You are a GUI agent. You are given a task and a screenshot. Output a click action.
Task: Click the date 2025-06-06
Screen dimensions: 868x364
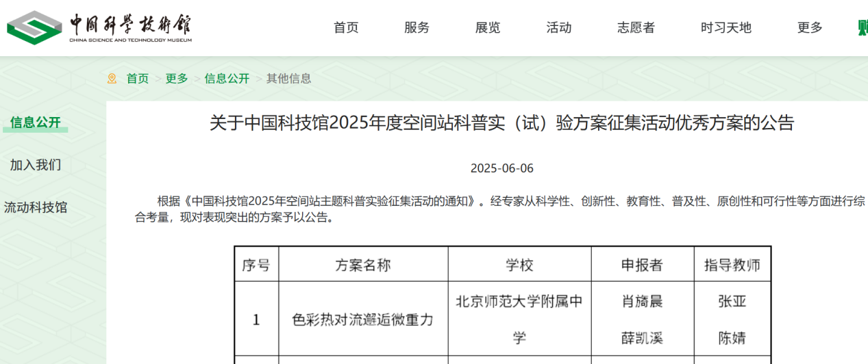(x=501, y=168)
